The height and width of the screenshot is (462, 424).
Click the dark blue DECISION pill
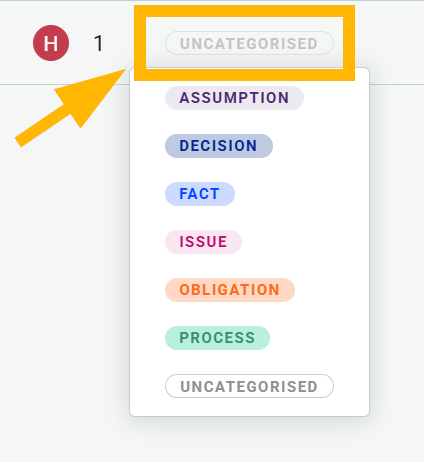pos(219,146)
